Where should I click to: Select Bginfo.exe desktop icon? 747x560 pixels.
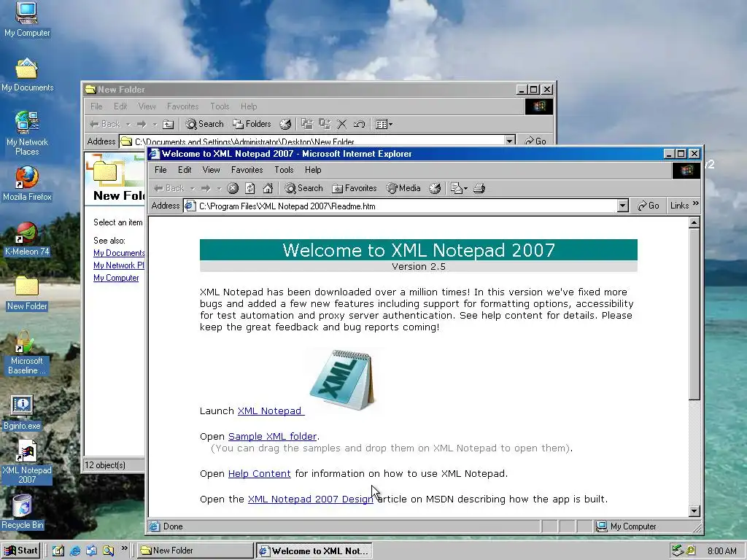(x=22, y=413)
